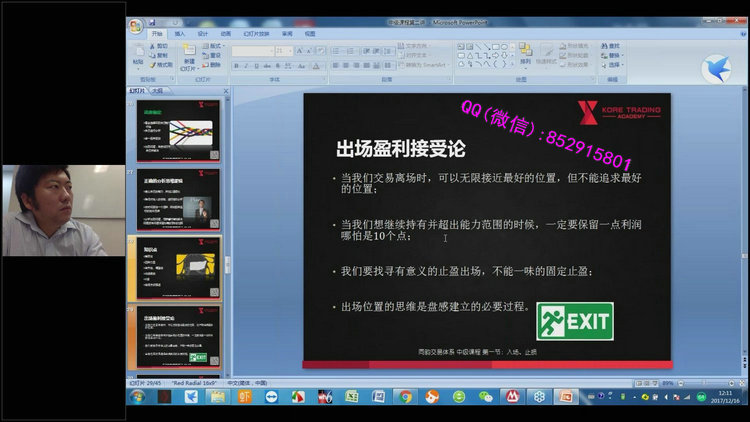Switch to the Outline (大纲) pane tab

pyautogui.click(x=156, y=90)
